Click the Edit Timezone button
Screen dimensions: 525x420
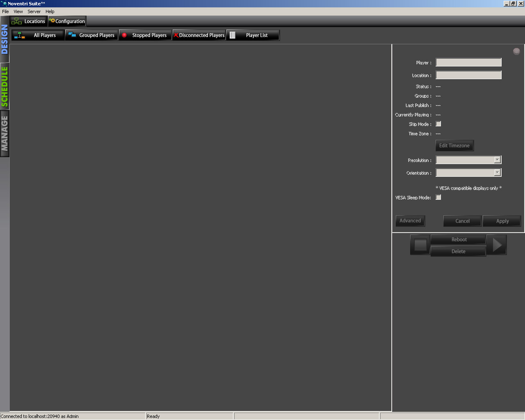[454, 146]
